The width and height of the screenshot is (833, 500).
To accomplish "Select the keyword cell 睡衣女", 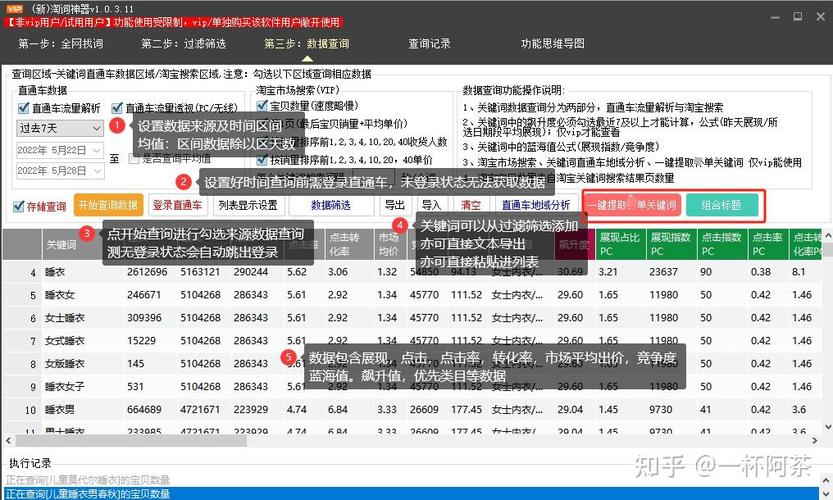I will (x=60, y=295).
